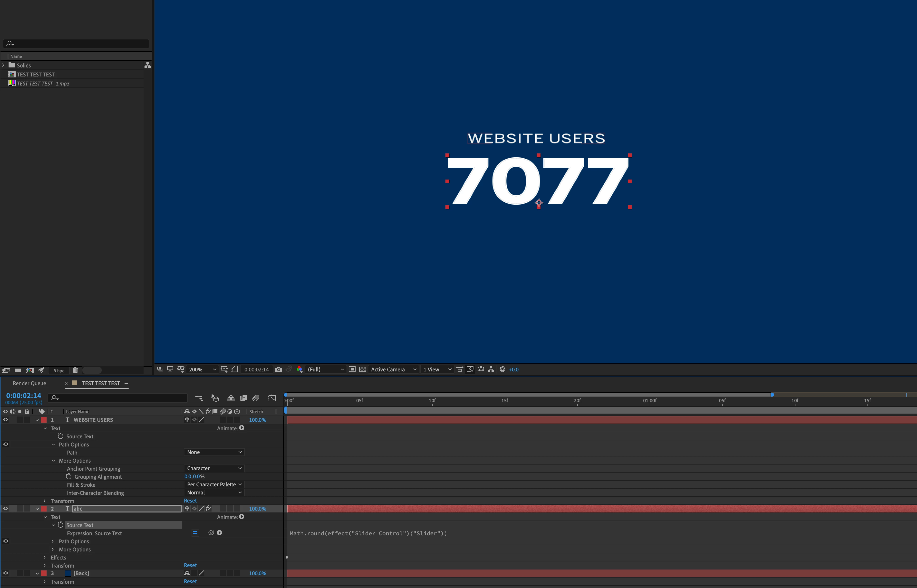The width and height of the screenshot is (917, 588).
Task: Reset Transform of the WEBSITE USERS layer
Action: coord(190,501)
